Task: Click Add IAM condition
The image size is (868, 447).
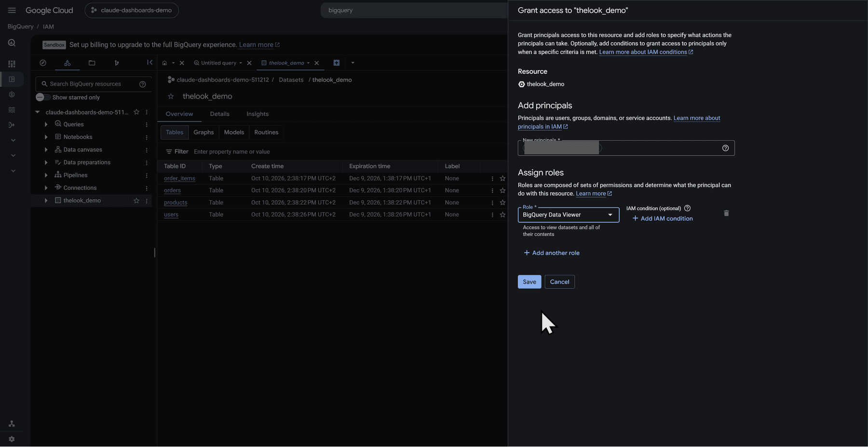Action: pos(663,218)
